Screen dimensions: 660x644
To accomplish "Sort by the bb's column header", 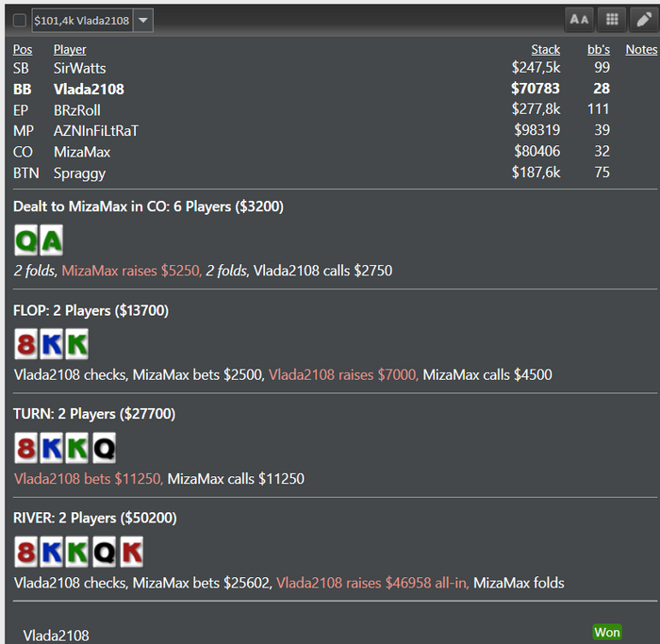I will (x=599, y=50).
